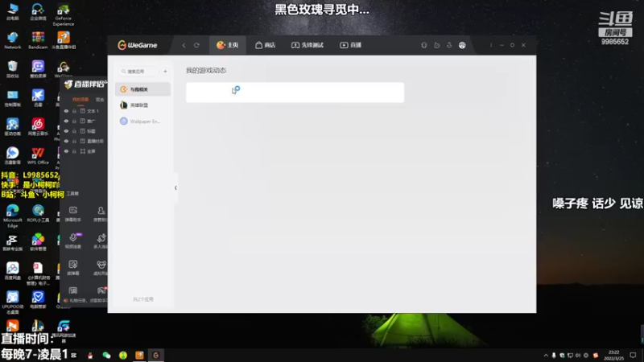This screenshot has width=644, height=362.
Task: Click the loading feed card under 我的游戏动态
Action: (x=295, y=93)
